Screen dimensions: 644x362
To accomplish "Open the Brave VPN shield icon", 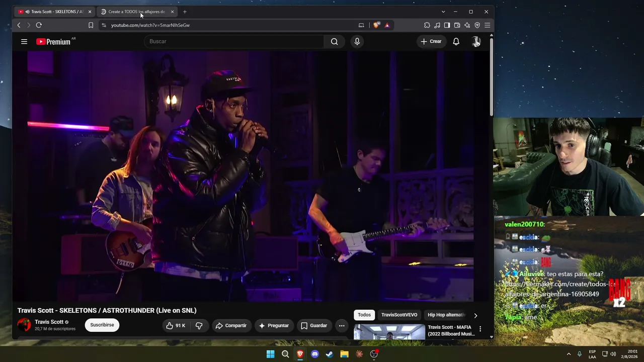I will point(477,25).
